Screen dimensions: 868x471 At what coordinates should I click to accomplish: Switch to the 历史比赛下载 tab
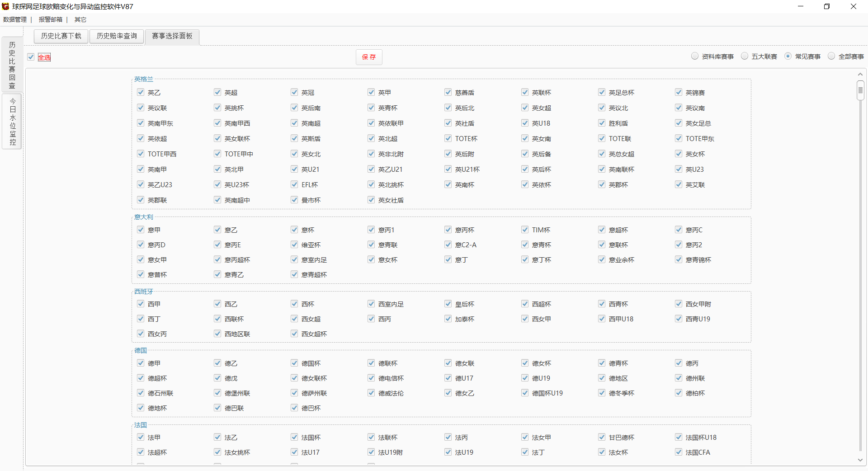61,36
